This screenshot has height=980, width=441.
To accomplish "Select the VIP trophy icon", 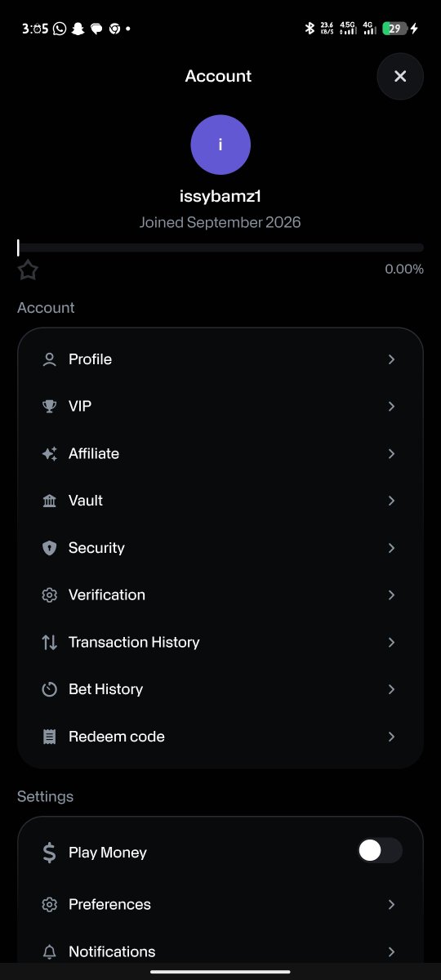I will tap(50, 406).
